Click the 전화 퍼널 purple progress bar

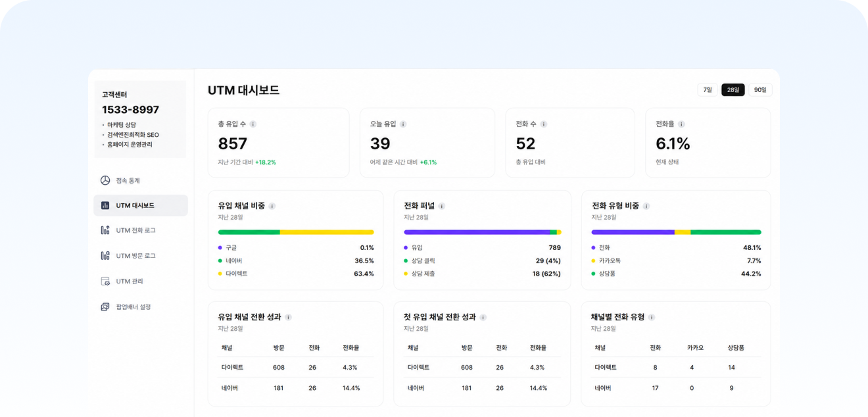coord(477,232)
